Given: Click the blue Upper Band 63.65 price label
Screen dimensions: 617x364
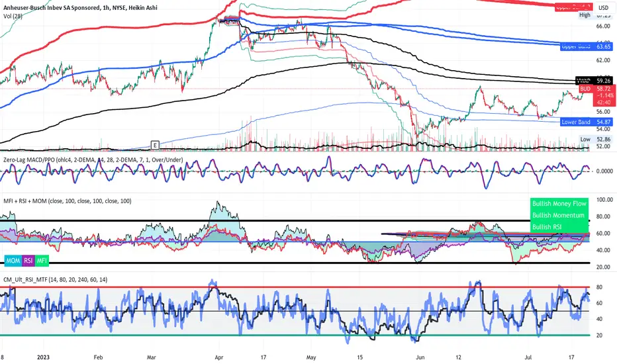Looking at the screenshot, I should pos(587,46).
